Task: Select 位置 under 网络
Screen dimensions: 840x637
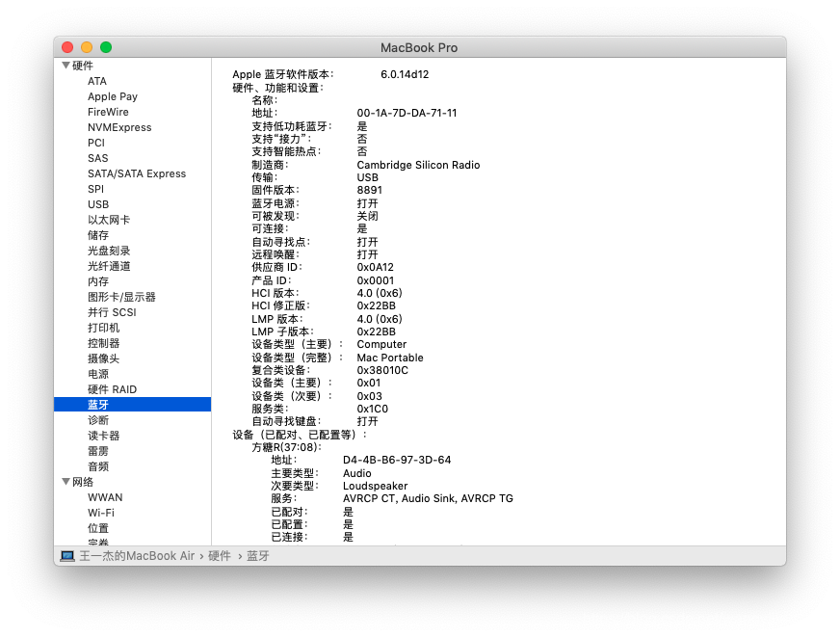Action: [98, 528]
